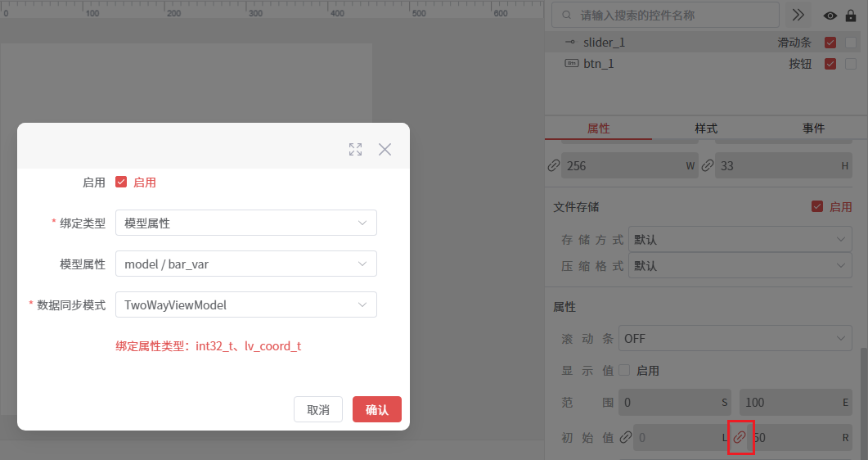Click the 确认 button
Screen dimensions: 868x460
pyautogui.click(x=376, y=410)
